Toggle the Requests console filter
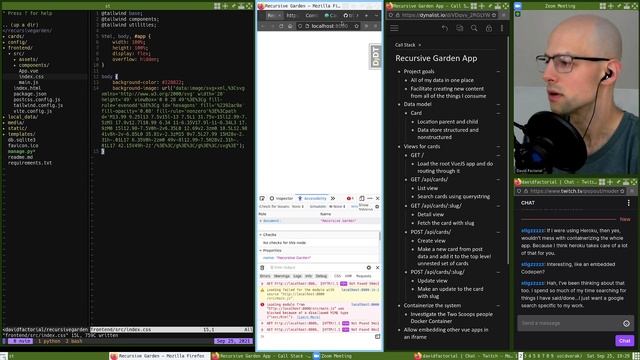Image resolution: width=640 pixels, height=360 pixels. (363, 276)
